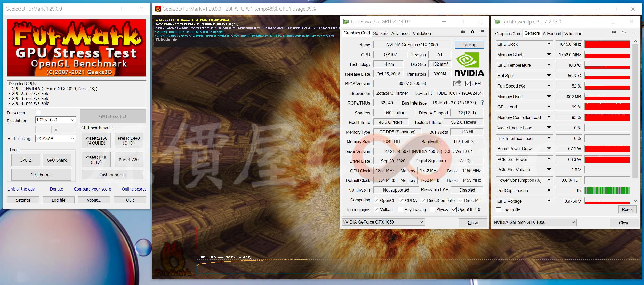
Task: Expand the GPU Temperature sensor dropdown
Action: [x=549, y=65]
